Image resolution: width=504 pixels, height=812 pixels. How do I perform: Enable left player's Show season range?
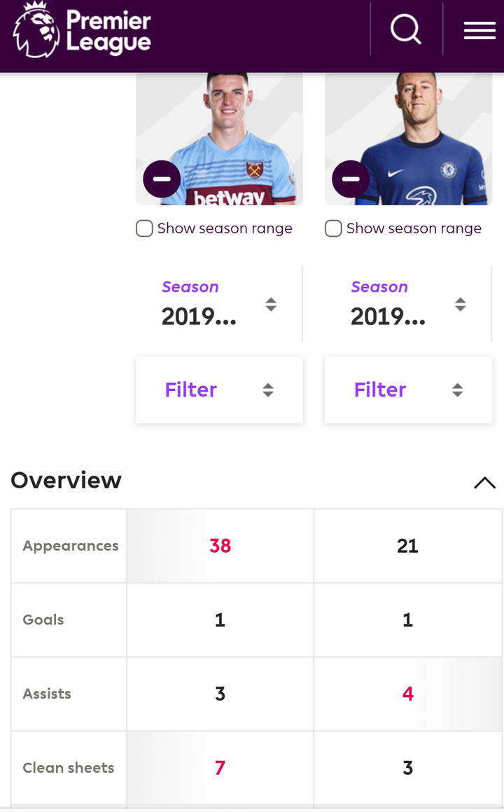pyautogui.click(x=144, y=229)
